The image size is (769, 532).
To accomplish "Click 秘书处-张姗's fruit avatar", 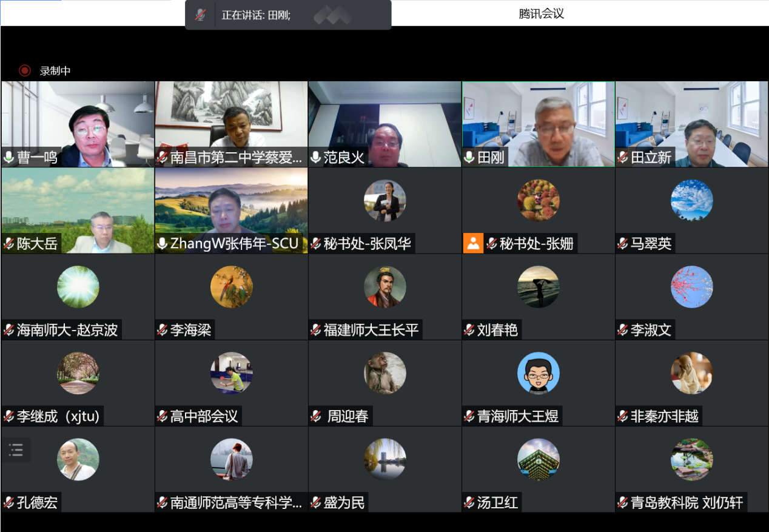I will 539,200.
